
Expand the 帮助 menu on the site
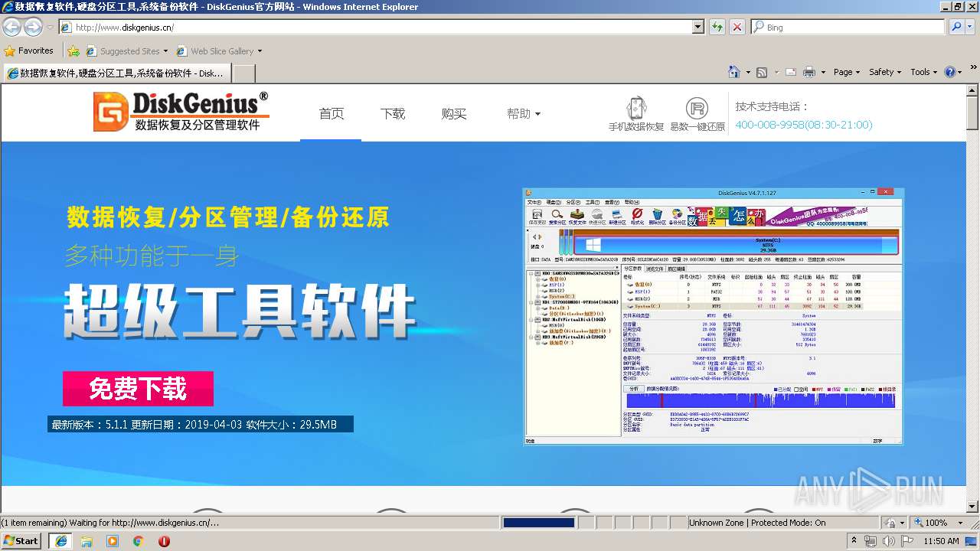pos(524,113)
